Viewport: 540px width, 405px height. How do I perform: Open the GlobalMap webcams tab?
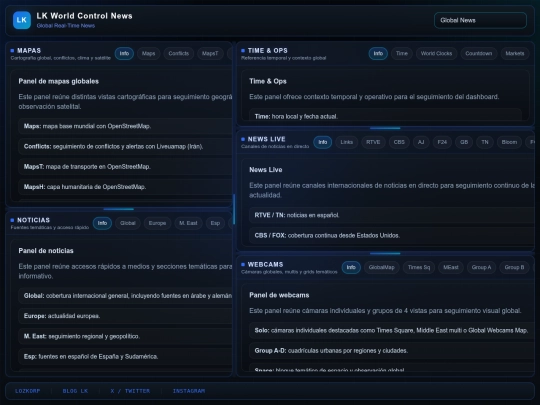[x=382, y=267]
